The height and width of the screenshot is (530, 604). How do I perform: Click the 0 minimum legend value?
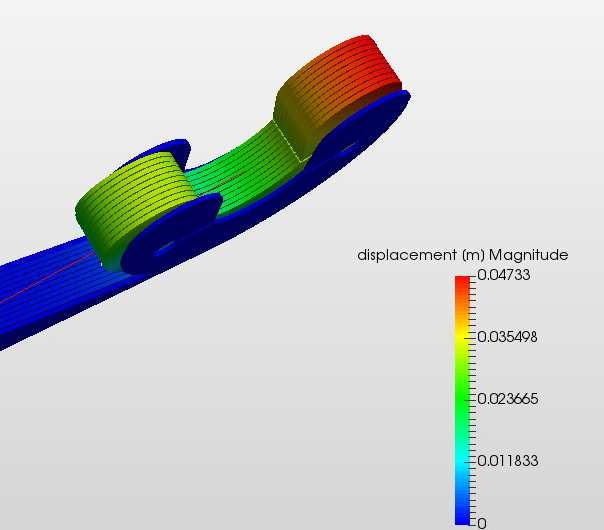pyautogui.click(x=482, y=523)
